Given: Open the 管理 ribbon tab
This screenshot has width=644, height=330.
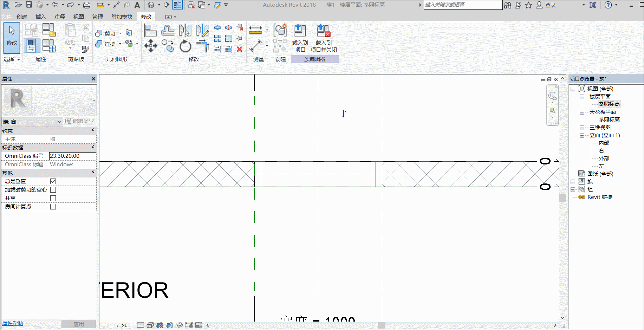Looking at the screenshot, I should point(98,17).
